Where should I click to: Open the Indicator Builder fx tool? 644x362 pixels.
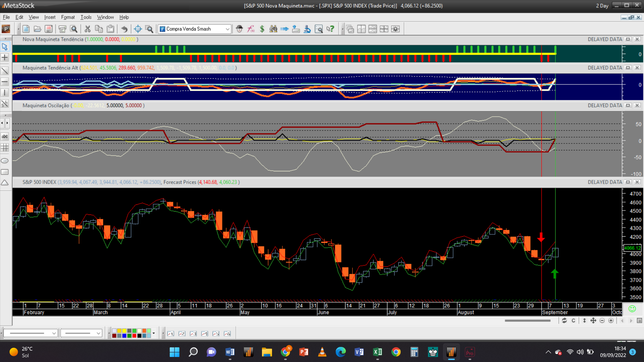click(251, 29)
